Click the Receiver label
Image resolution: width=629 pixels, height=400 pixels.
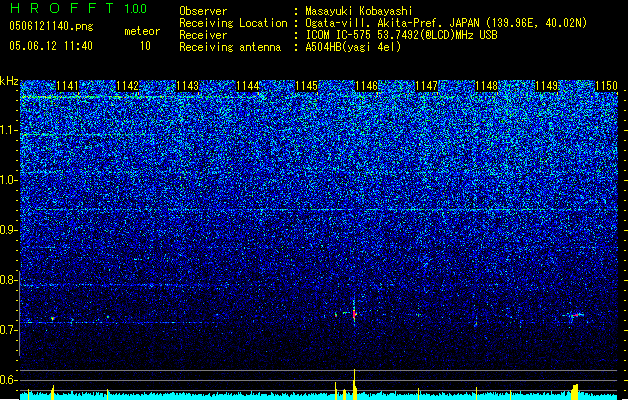(203, 35)
